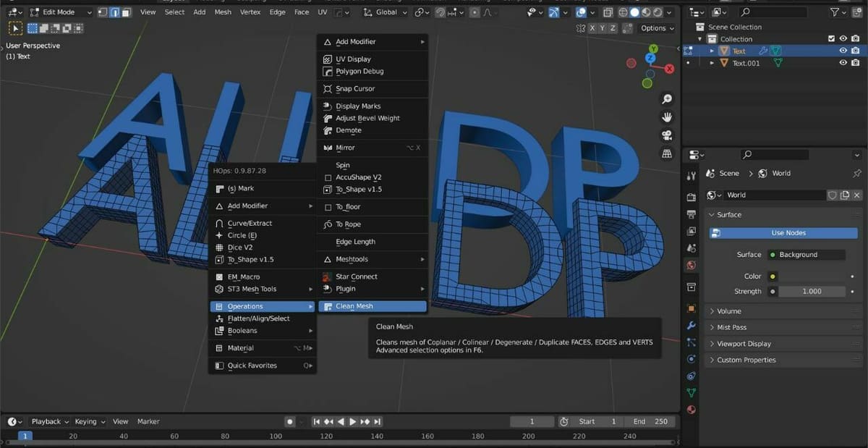Image resolution: width=868 pixels, height=448 pixels.
Task: Disable Text.001 in renders camera icon
Action: [856, 63]
